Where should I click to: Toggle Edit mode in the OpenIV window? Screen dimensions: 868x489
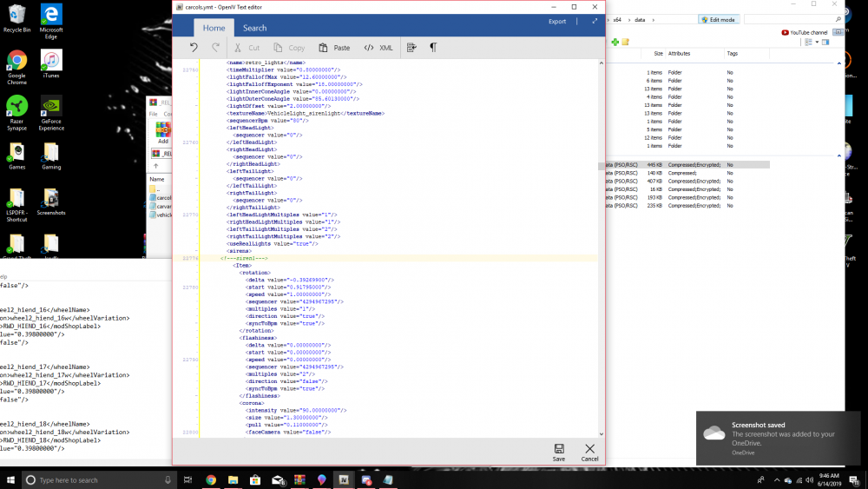click(x=719, y=20)
